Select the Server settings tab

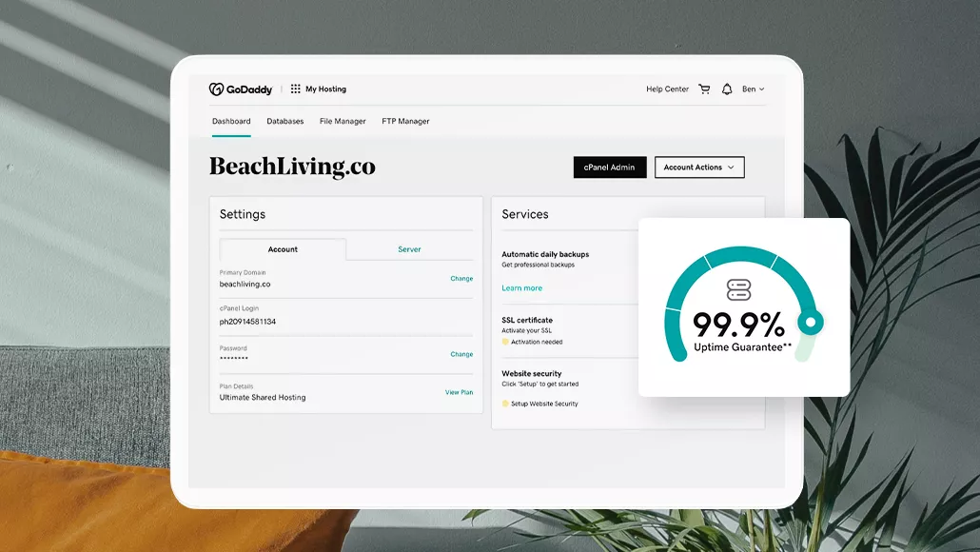pyautogui.click(x=409, y=248)
